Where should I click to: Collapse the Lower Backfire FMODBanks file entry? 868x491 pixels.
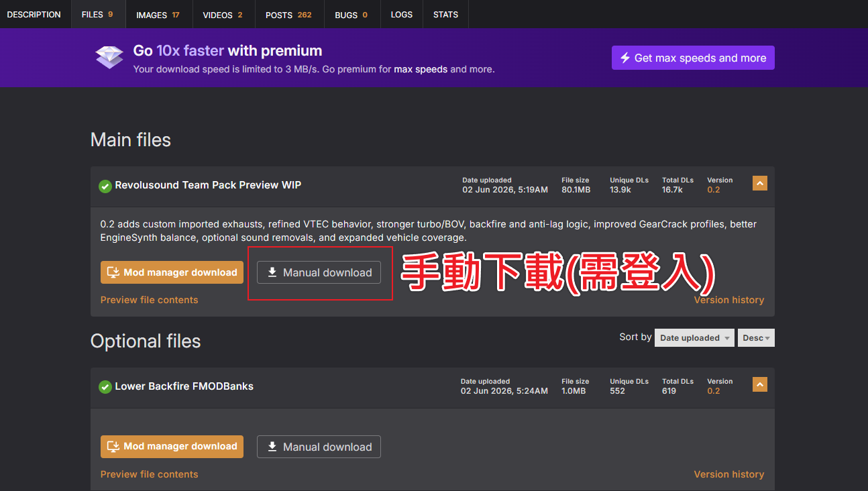(759, 384)
